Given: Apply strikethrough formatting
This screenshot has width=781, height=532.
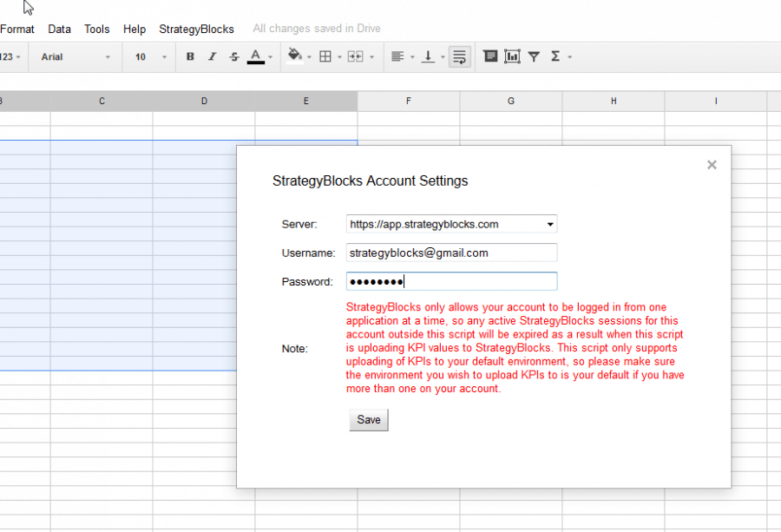Looking at the screenshot, I should [x=234, y=56].
